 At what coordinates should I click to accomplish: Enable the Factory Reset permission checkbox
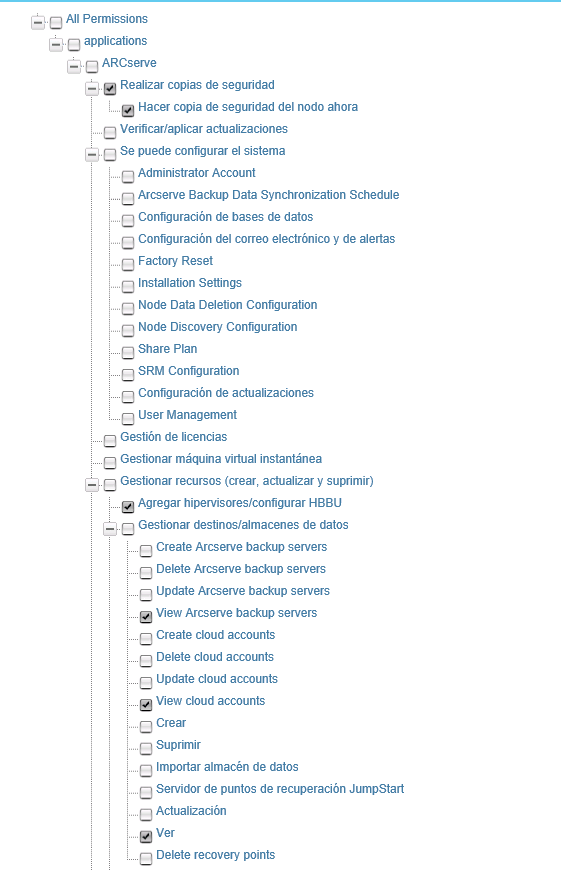(128, 264)
